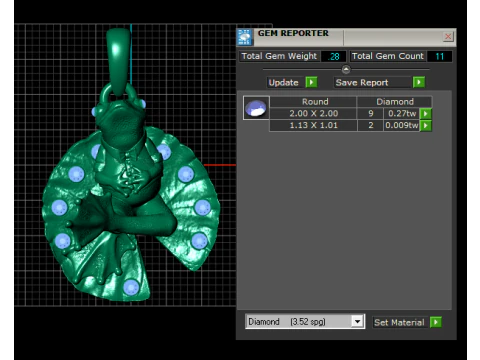Click the Update label button
This screenshot has width=480, height=360.
point(284,82)
